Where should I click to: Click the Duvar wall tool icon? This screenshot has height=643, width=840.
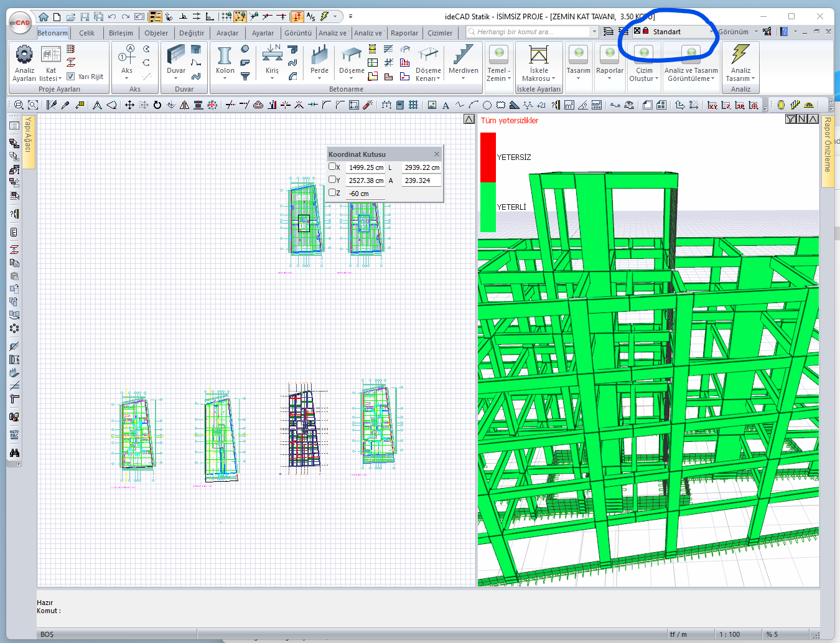pos(176,55)
